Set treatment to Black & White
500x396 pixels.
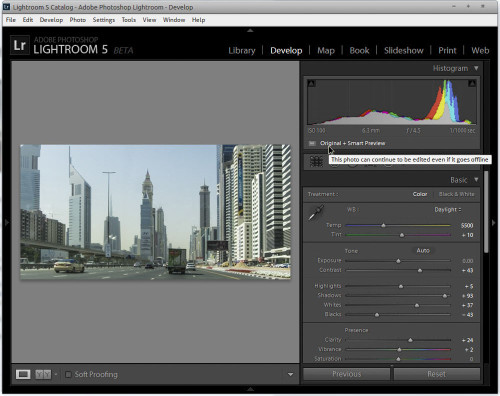tap(456, 194)
